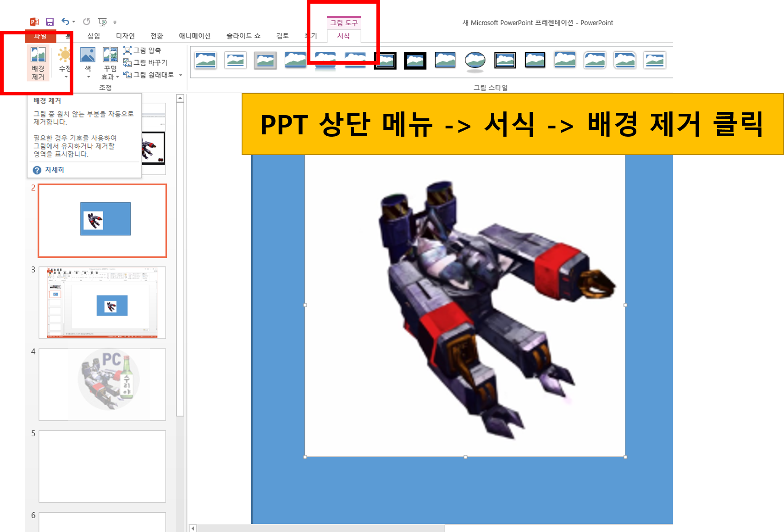Viewport: 784px width, 532px height.
Task: Apply the moderate black frame picture style
Action: 535,60
